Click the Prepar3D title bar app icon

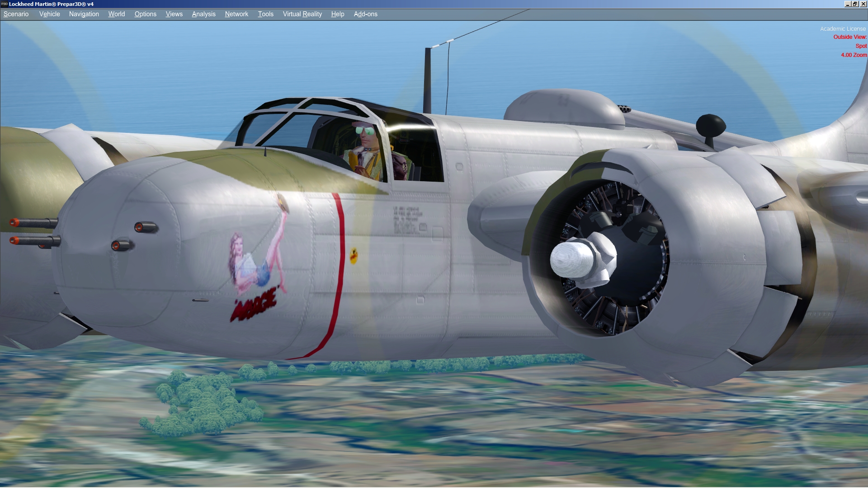[4, 4]
